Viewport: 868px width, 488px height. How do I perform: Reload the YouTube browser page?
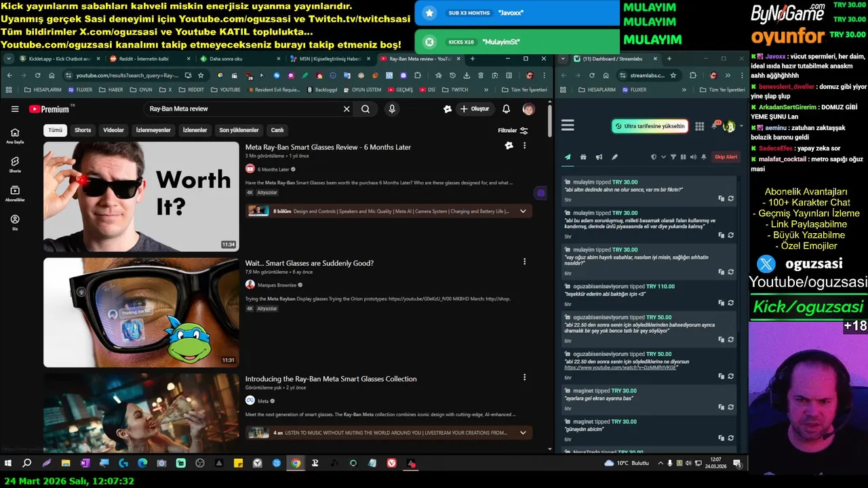point(37,76)
